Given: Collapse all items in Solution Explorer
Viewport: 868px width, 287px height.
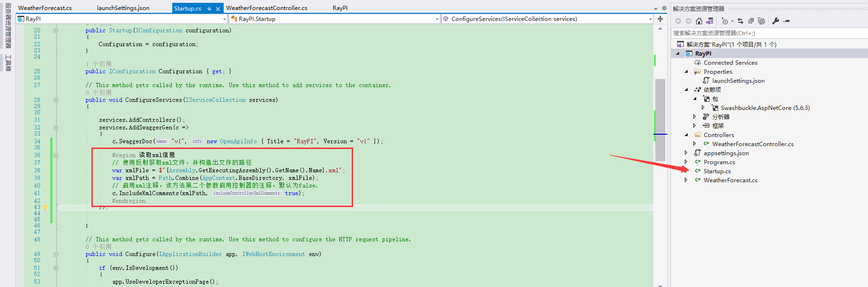Looking at the screenshot, I should [751, 21].
